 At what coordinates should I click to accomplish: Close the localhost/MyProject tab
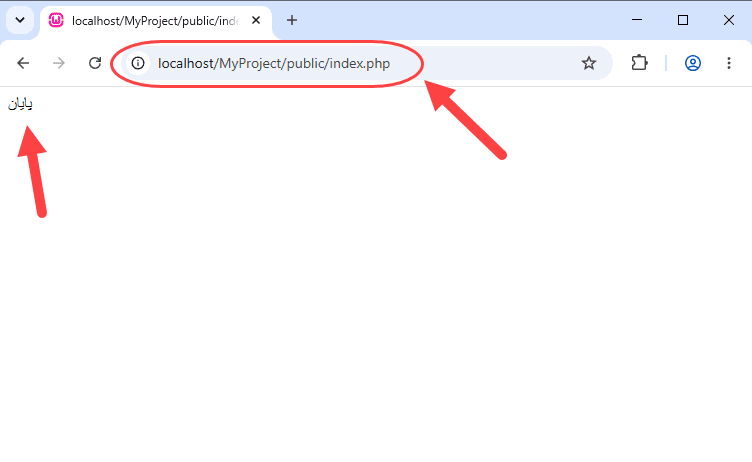click(256, 20)
